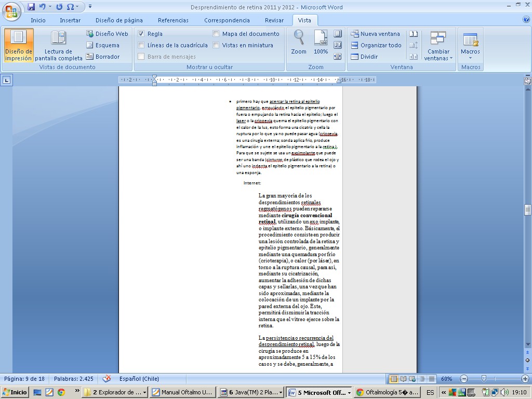
Task: Enable Líneas de la cuadrícula checkbox
Action: point(141,45)
